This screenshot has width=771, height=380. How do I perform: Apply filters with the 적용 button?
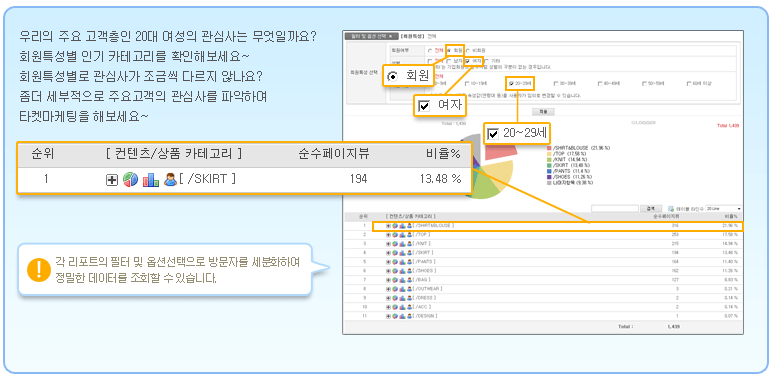[x=543, y=112]
